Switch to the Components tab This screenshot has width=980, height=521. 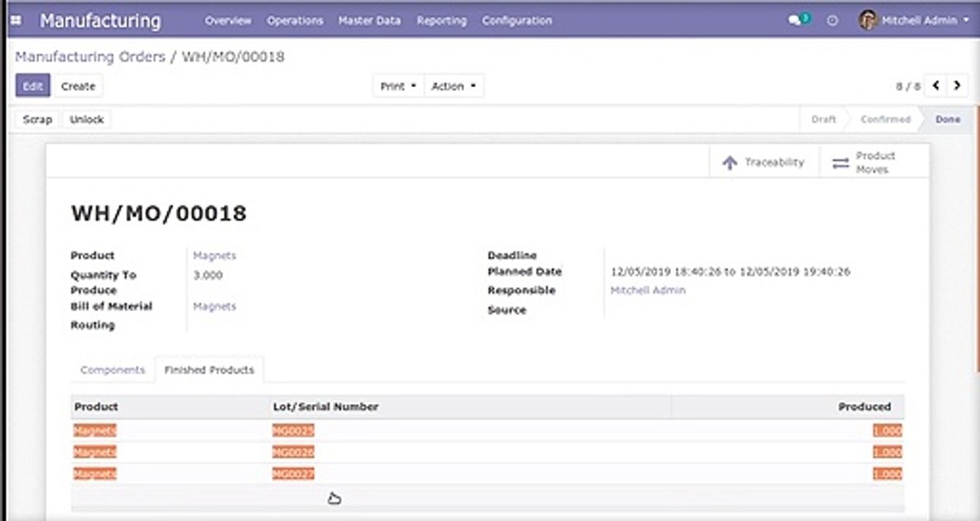[113, 370]
